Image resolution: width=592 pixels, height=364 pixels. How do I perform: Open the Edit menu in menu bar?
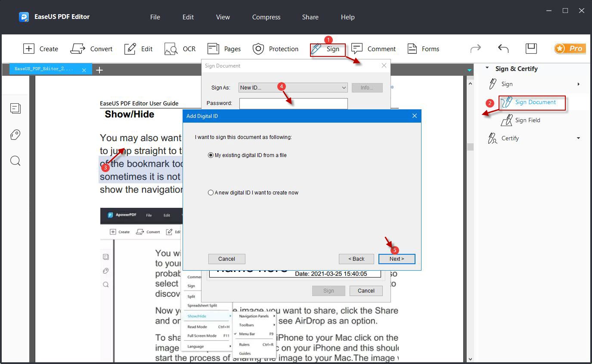[x=188, y=17]
